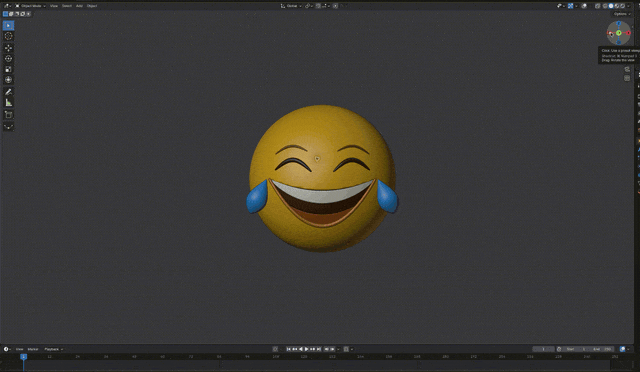Open object type visibility dropdown

tap(560, 6)
